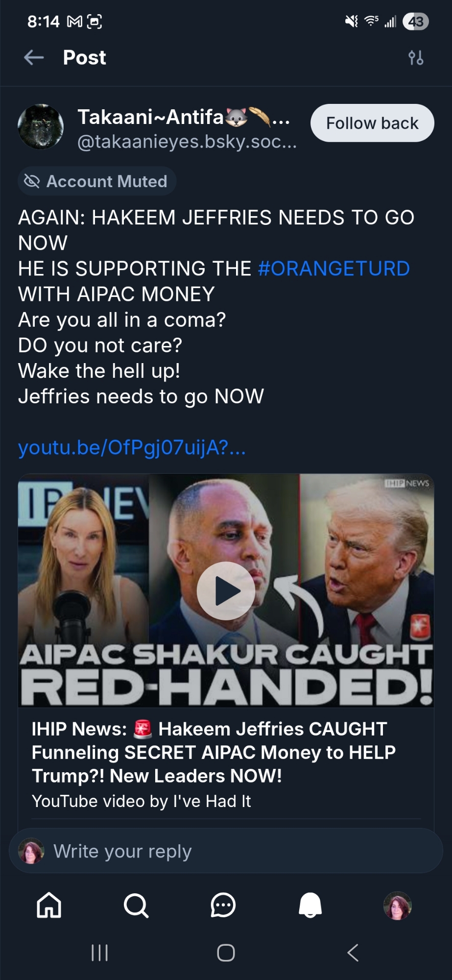Image resolution: width=452 pixels, height=980 pixels.
Task: Open the #ORANGETURD hashtag
Action: pyautogui.click(x=333, y=269)
